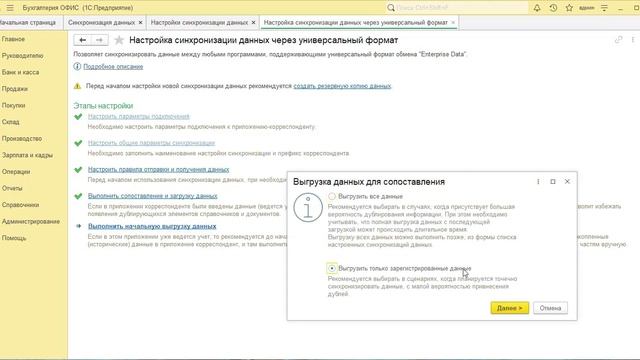Open Производство section in sidebar
Image resolution: width=640 pixels, height=360 pixels.
coord(22,139)
